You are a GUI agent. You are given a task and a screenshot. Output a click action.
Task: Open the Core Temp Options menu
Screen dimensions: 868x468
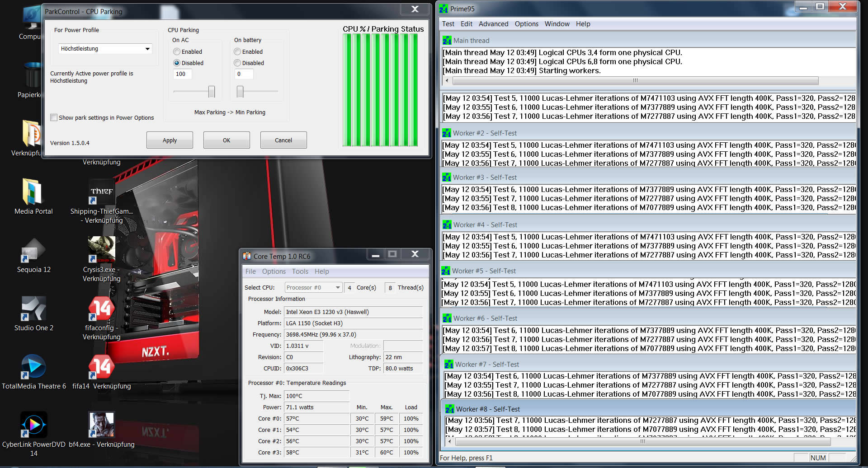(274, 271)
